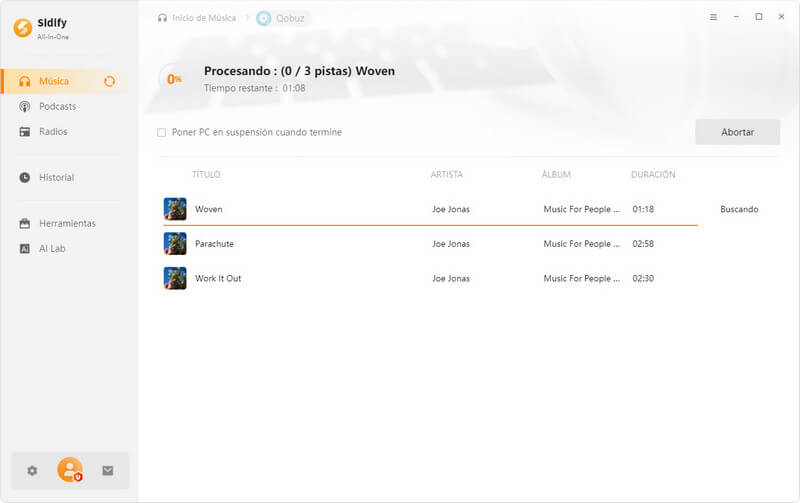Image resolution: width=800 pixels, height=503 pixels.
Task: Maximize the Sidify window
Action: (x=759, y=17)
